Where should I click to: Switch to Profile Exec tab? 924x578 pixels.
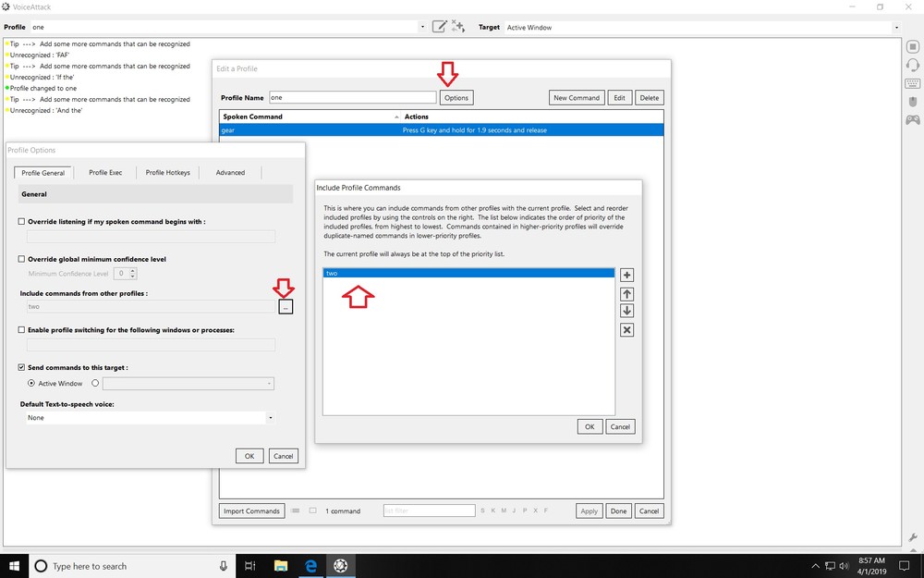click(x=105, y=173)
